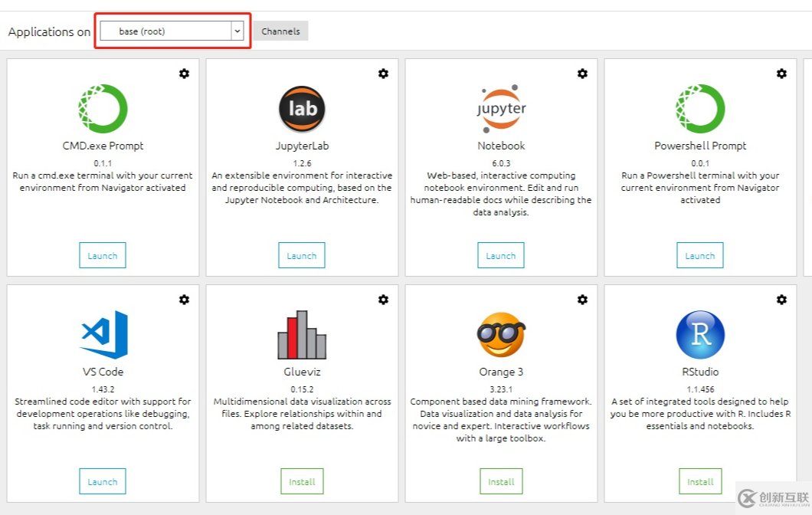Viewport: 812px width, 515px height.
Task: Click the Notebook title text
Action: 501,146
